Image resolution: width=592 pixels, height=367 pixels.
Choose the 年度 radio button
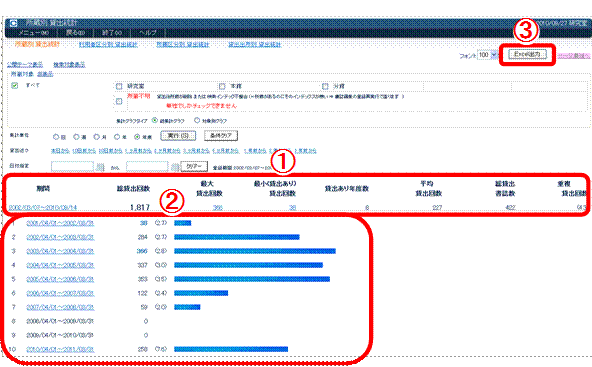tap(137, 137)
